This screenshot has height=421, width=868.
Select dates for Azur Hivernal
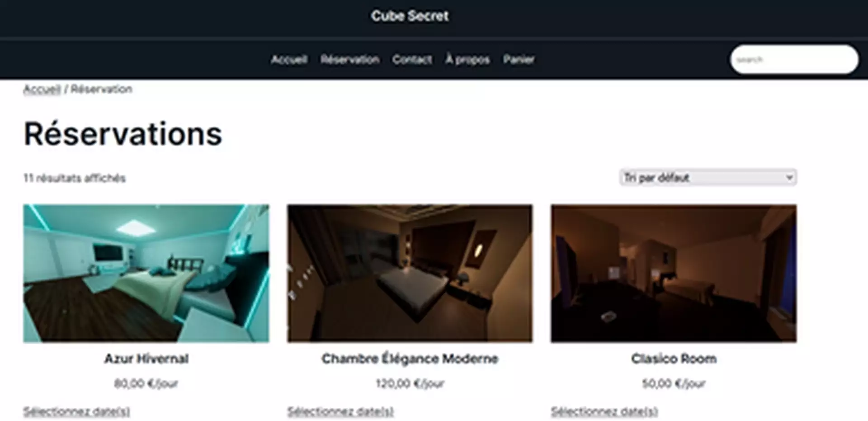click(76, 412)
